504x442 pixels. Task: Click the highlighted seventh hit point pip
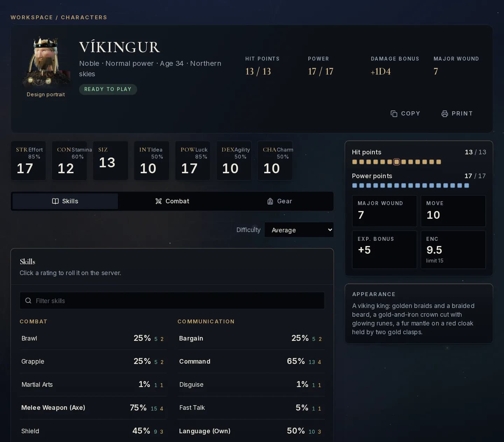(x=397, y=162)
